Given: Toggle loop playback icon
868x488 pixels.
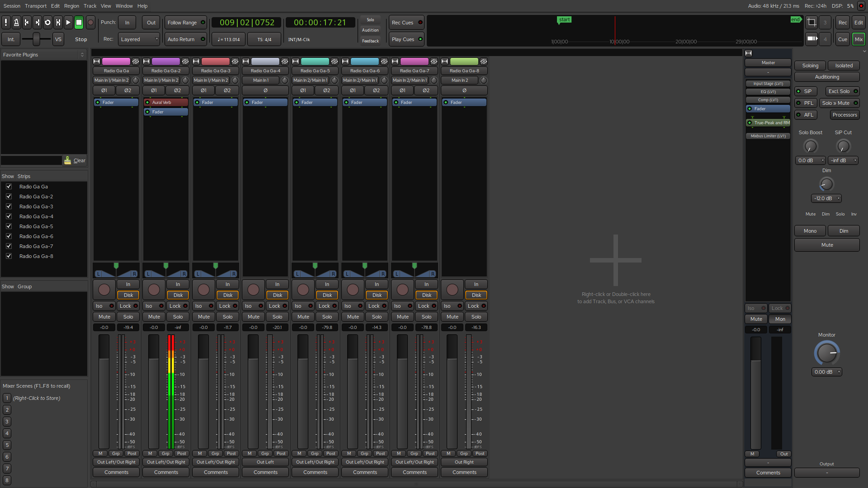Looking at the screenshot, I should pos(47,22).
